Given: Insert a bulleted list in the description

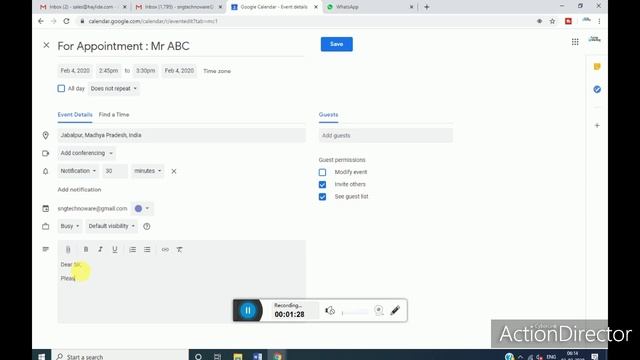Looking at the screenshot, I should 147,249.
